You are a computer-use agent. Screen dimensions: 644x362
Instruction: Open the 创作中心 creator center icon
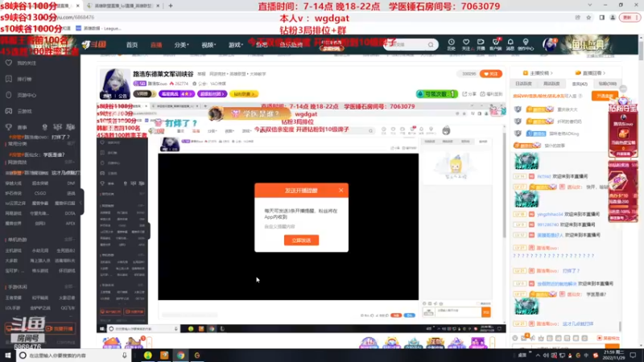point(526,44)
